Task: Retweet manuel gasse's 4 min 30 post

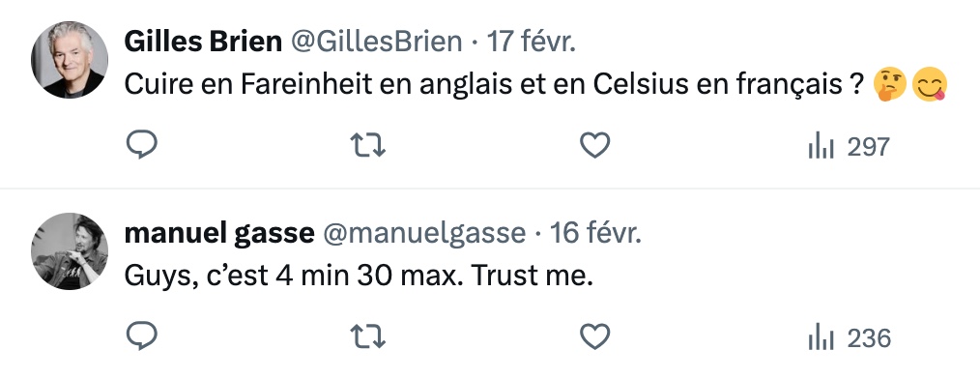Action: tap(367, 337)
